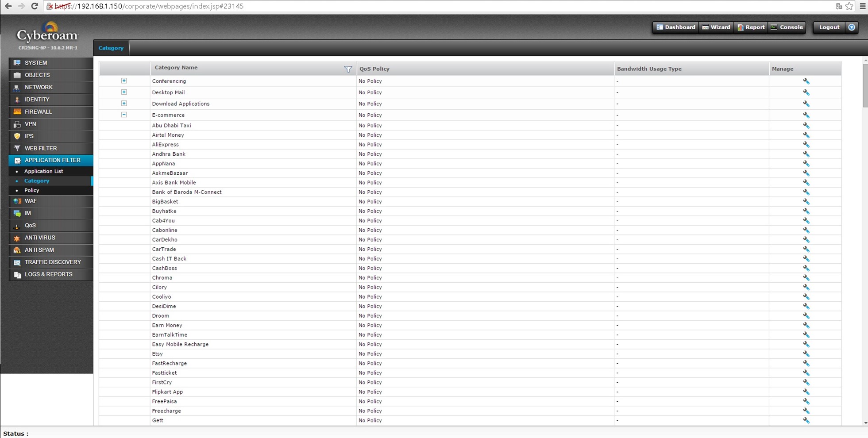868x438 pixels.
Task: Open the TRAFFIC DISCOVERY sidebar section
Action: pos(51,262)
